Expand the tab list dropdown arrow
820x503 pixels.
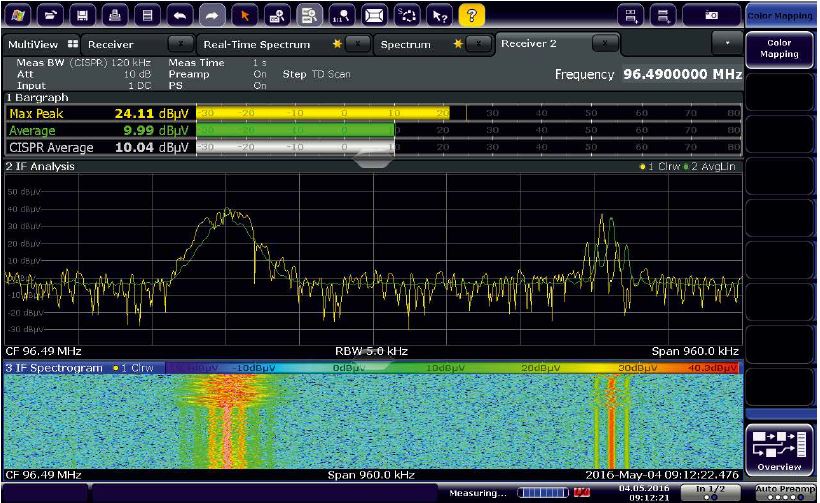(726, 45)
